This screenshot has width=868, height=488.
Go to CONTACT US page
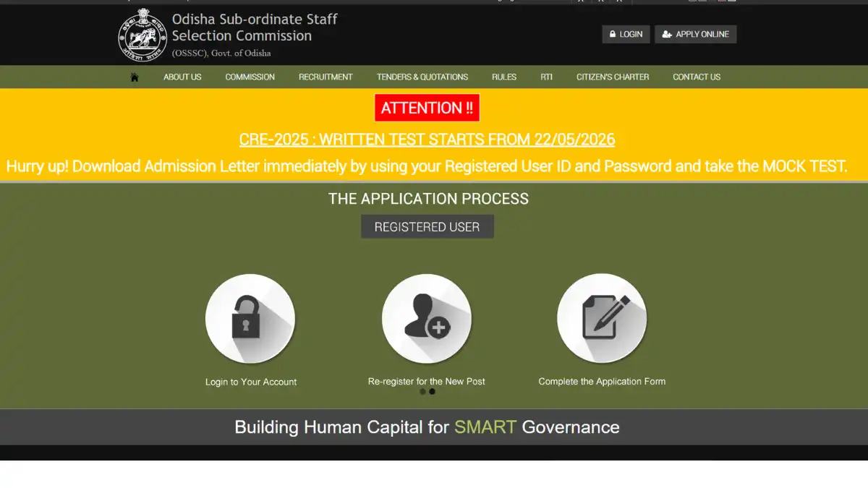[697, 77]
